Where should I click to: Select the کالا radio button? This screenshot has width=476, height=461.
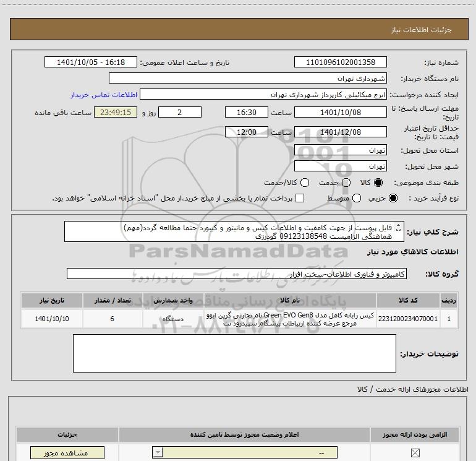378,183
